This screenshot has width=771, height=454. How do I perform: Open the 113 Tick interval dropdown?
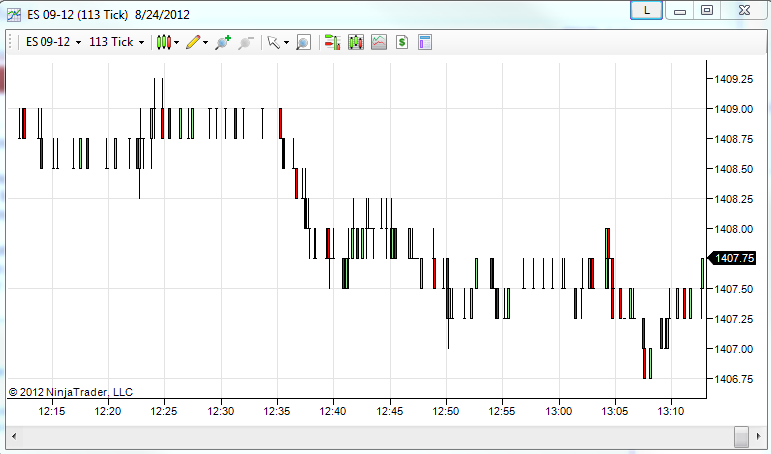coord(117,42)
